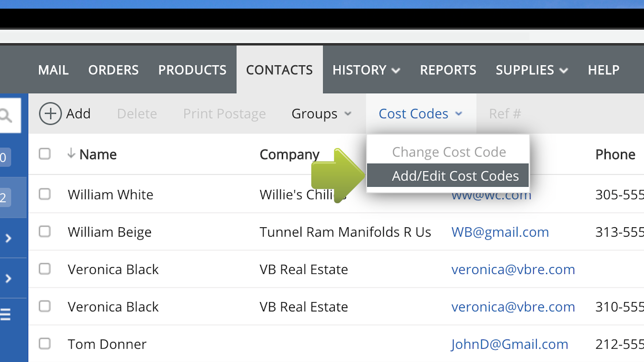The width and height of the screenshot is (644, 362).
Task: Click the Add contact plus icon
Action: (x=50, y=114)
